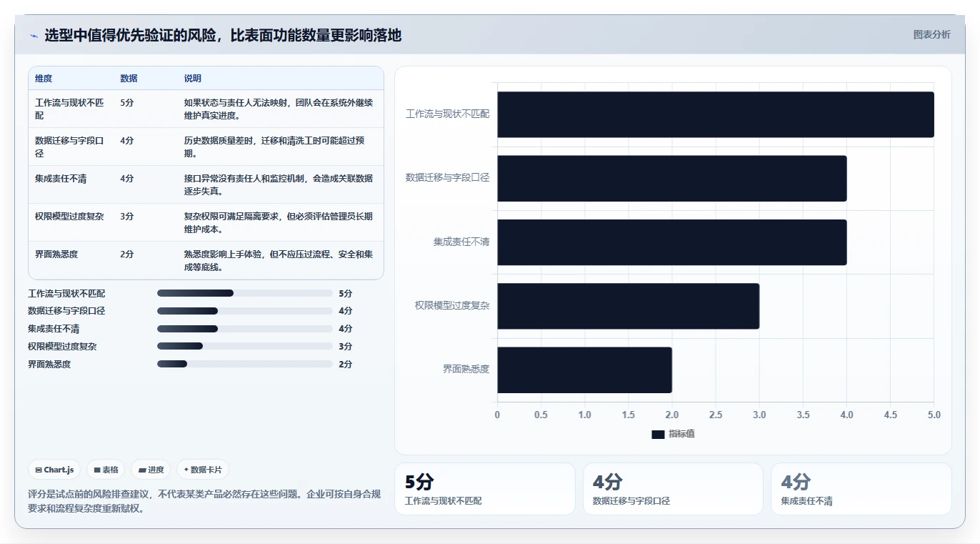The width and height of the screenshot is (980, 544).
Task: Click the 界面熟悉度 progress bar
Action: point(245,364)
